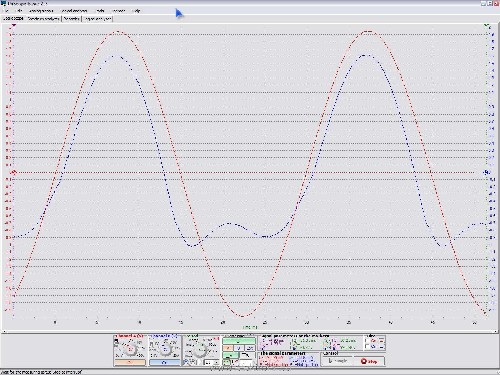This screenshot has width=500, height=375.
Task: Toggle the red channel display checkbox
Action: pos(367,341)
